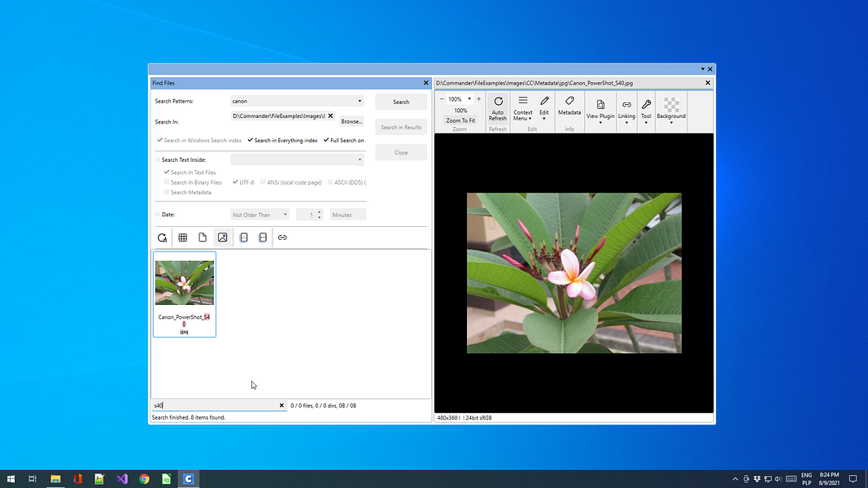Click the Tool wrench icon
The height and width of the screenshot is (488, 868).
(x=646, y=105)
